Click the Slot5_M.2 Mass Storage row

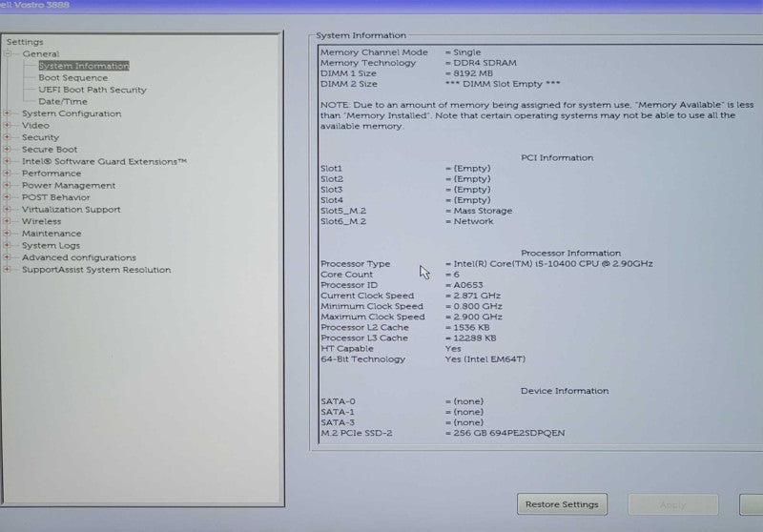pyautogui.click(x=417, y=211)
